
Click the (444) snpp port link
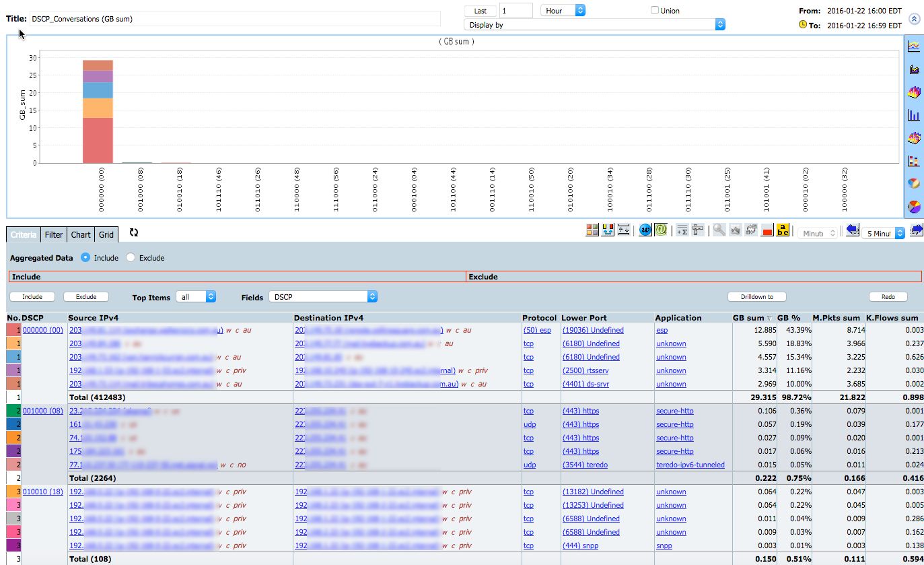point(580,545)
